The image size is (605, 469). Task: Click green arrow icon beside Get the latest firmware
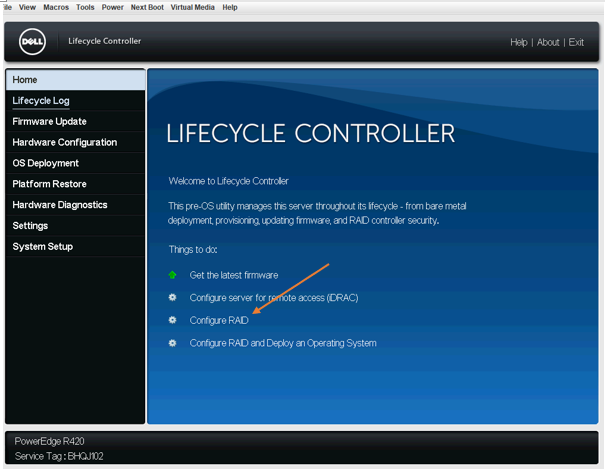172,275
